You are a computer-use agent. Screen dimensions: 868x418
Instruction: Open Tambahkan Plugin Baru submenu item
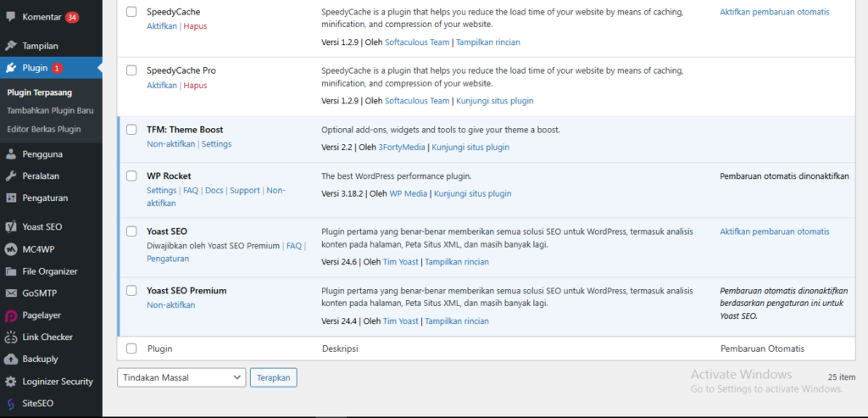pyautogui.click(x=50, y=110)
